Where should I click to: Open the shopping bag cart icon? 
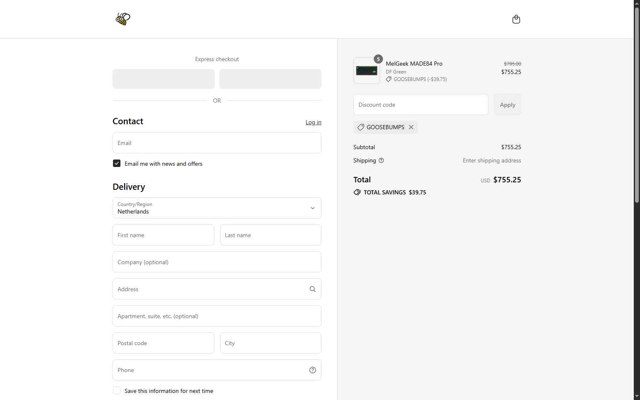click(516, 19)
